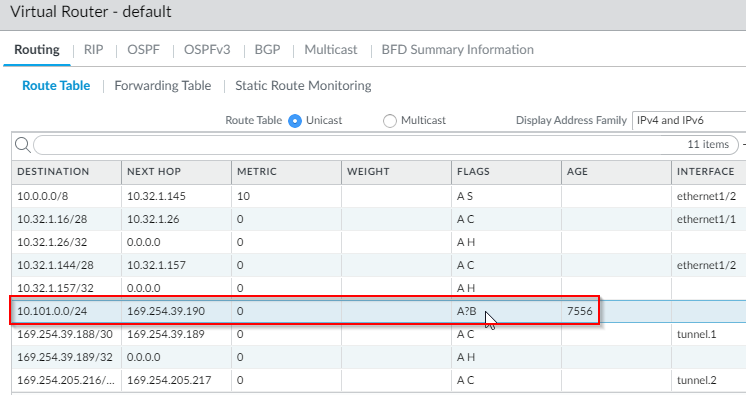Select the Multicast route table radio button
Image resolution: width=746 pixels, height=395 pixels.
pos(390,121)
